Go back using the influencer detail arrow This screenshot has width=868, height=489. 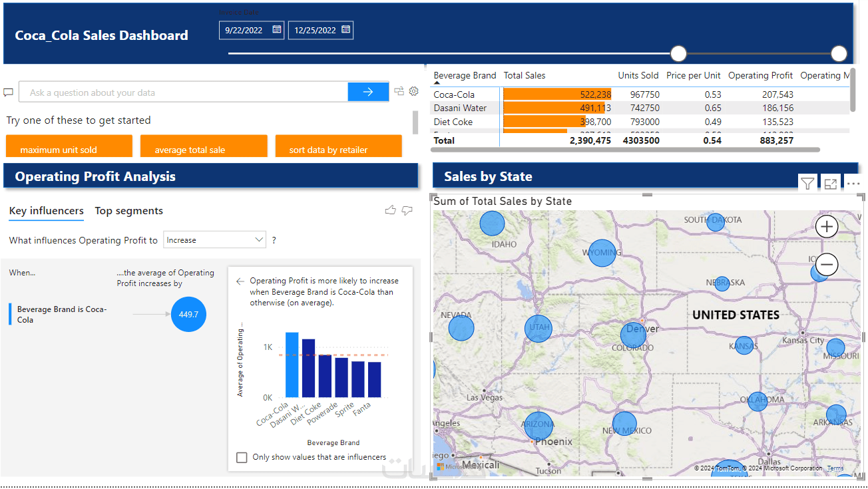click(240, 281)
